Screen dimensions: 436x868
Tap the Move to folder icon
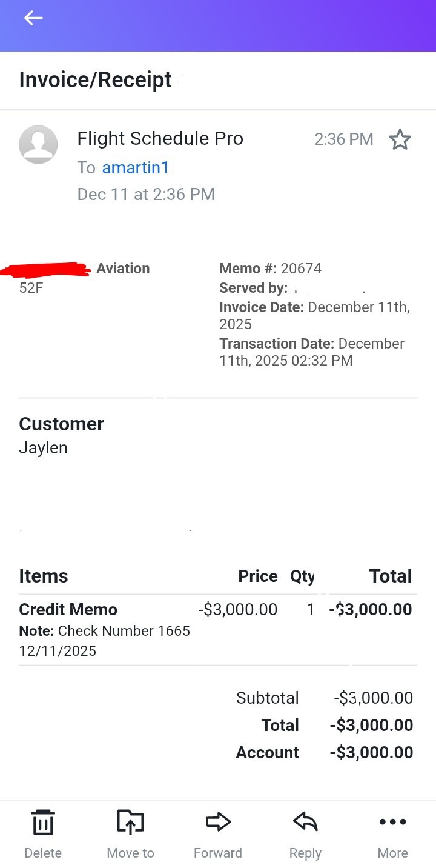point(130,823)
